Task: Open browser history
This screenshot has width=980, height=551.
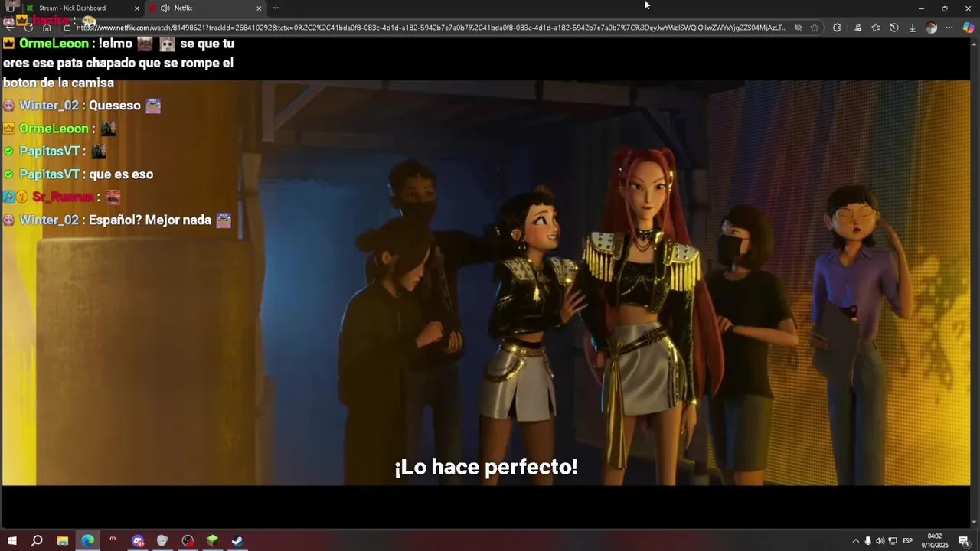Action: pos(894,28)
